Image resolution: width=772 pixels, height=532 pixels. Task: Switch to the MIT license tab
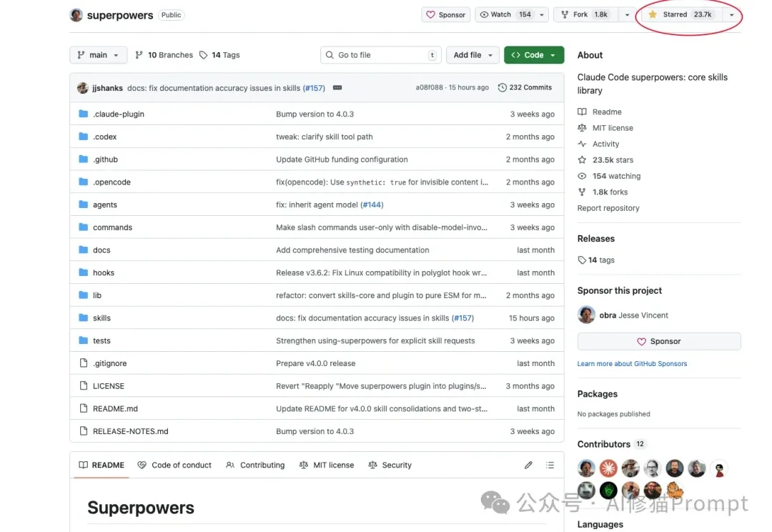327,465
